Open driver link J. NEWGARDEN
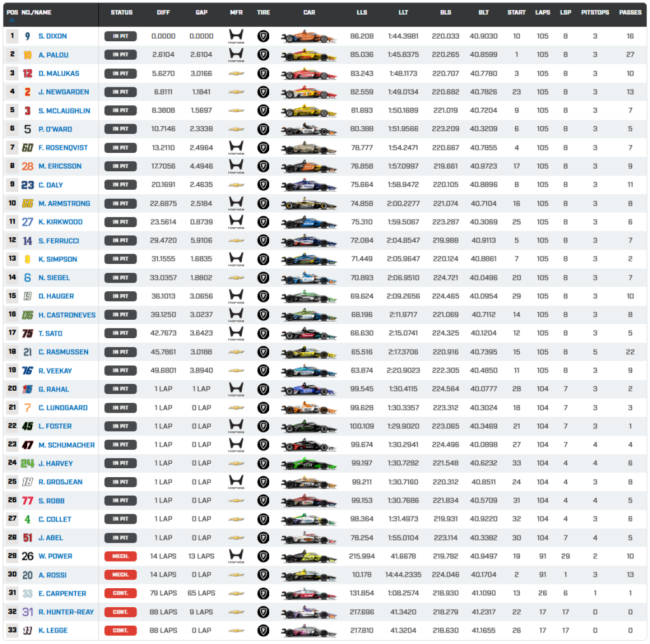The image size is (650, 644). [64, 92]
